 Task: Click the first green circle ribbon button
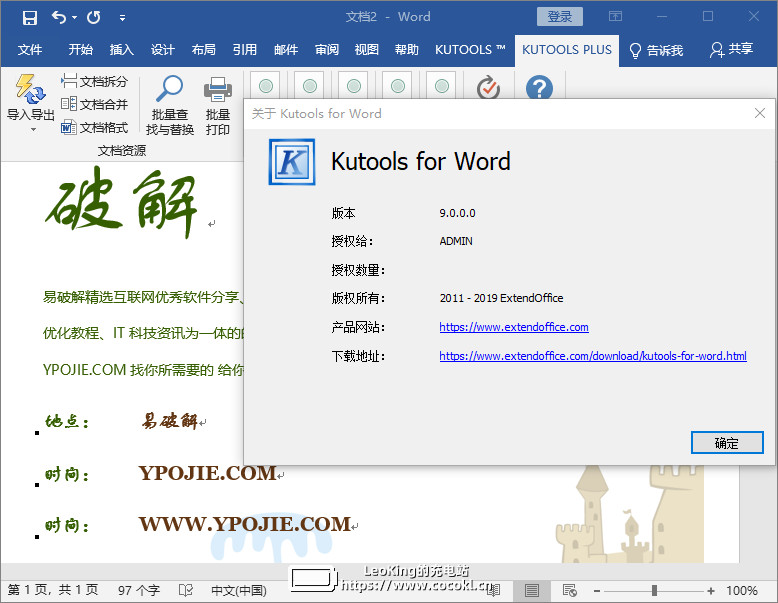266,86
